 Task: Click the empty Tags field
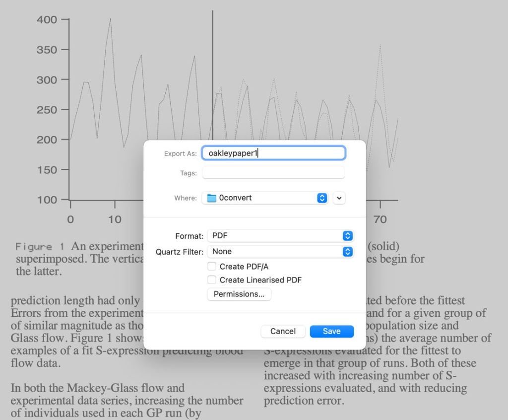[x=274, y=172]
